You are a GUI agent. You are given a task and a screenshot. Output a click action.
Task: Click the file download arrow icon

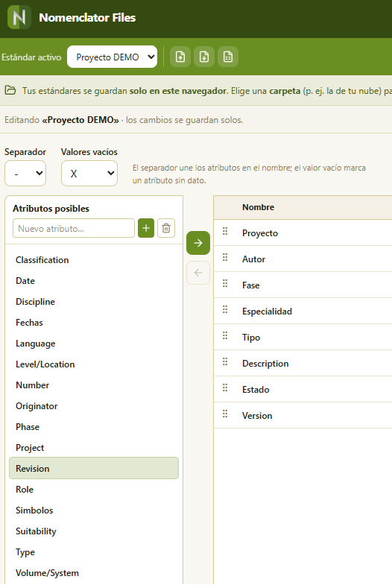[204, 57]
